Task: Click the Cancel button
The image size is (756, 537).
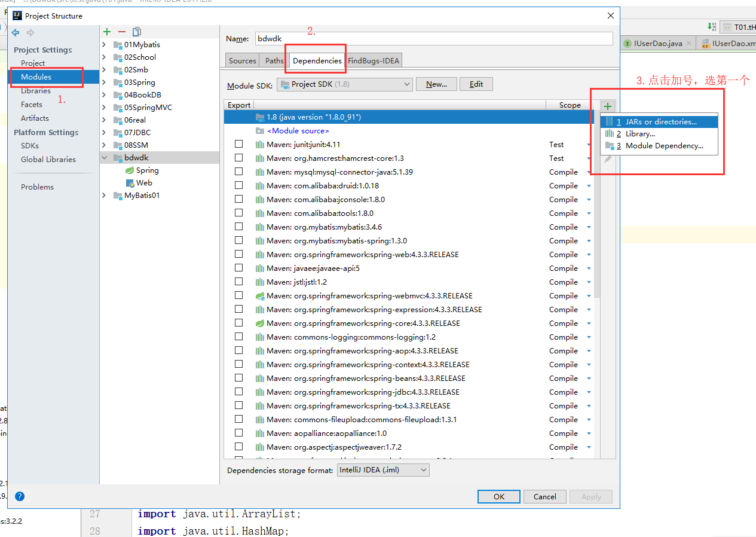Action: point(544,496)
